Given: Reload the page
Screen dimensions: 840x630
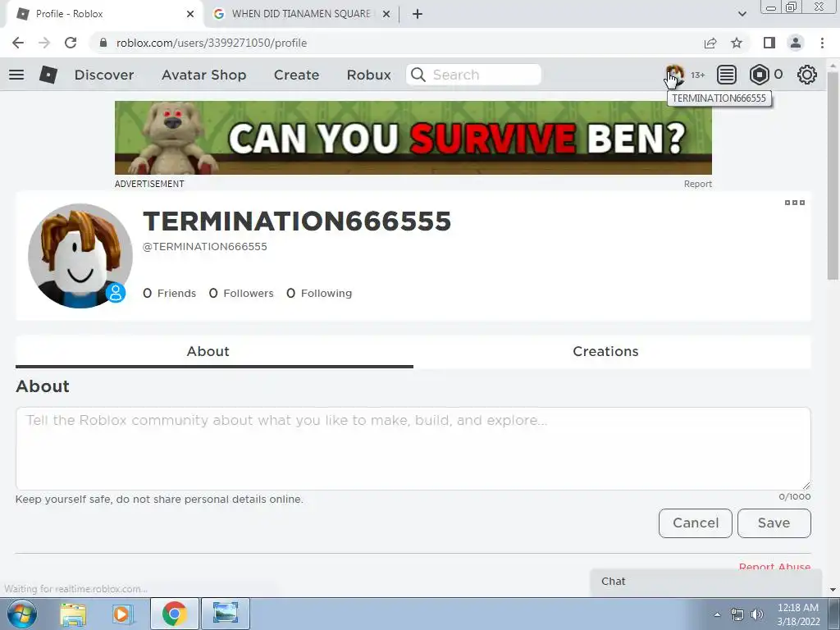Looking at the screenshot, I should [x=71, y=43].
